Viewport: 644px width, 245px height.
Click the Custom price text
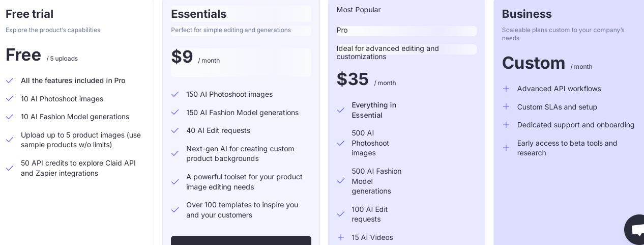click(534, 63)
